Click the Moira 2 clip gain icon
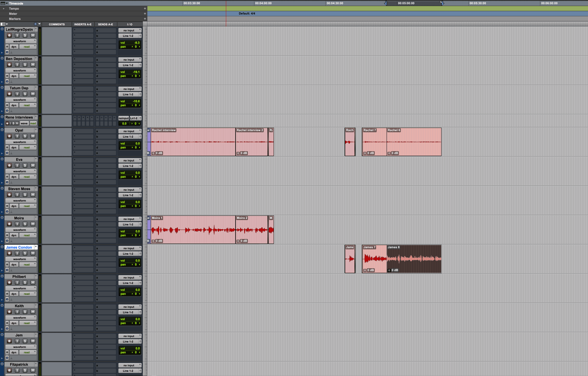 coord(238,241)
